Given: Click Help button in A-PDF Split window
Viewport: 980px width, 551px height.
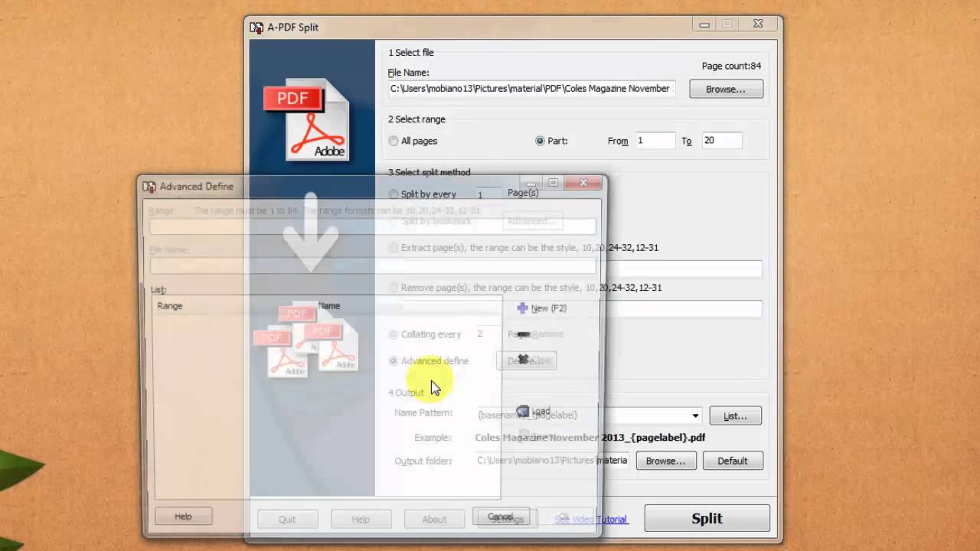Looking at the screenshot, I should coord(361,519).
